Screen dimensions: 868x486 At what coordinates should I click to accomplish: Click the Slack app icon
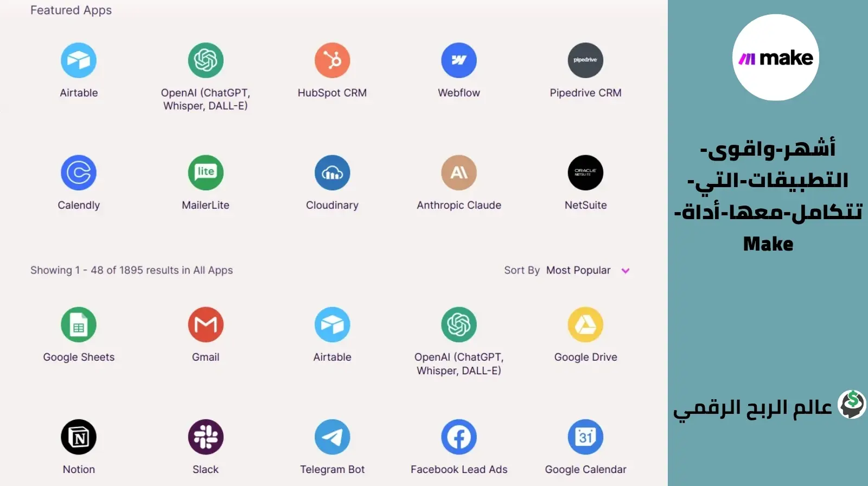tap(206, 437)
